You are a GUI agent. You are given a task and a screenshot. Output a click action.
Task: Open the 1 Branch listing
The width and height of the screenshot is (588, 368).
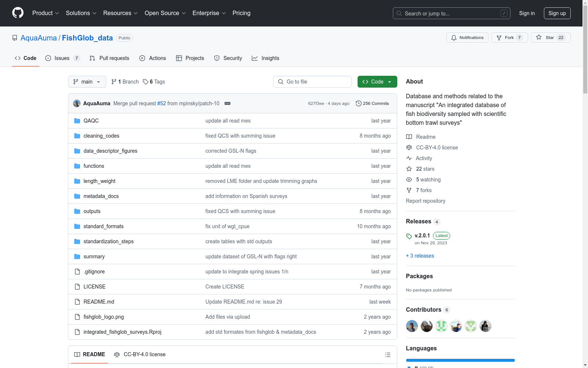[x=125, y=82]
